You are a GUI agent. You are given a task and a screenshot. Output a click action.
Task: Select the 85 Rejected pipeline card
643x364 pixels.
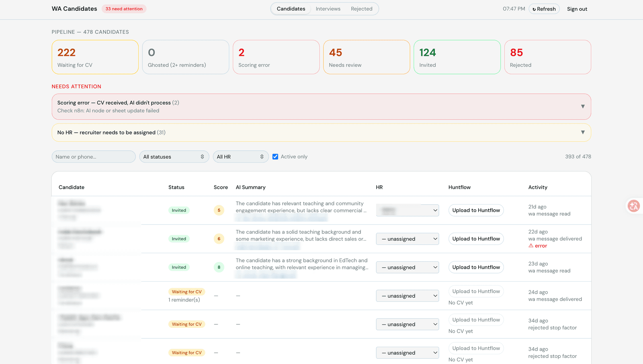548,57
